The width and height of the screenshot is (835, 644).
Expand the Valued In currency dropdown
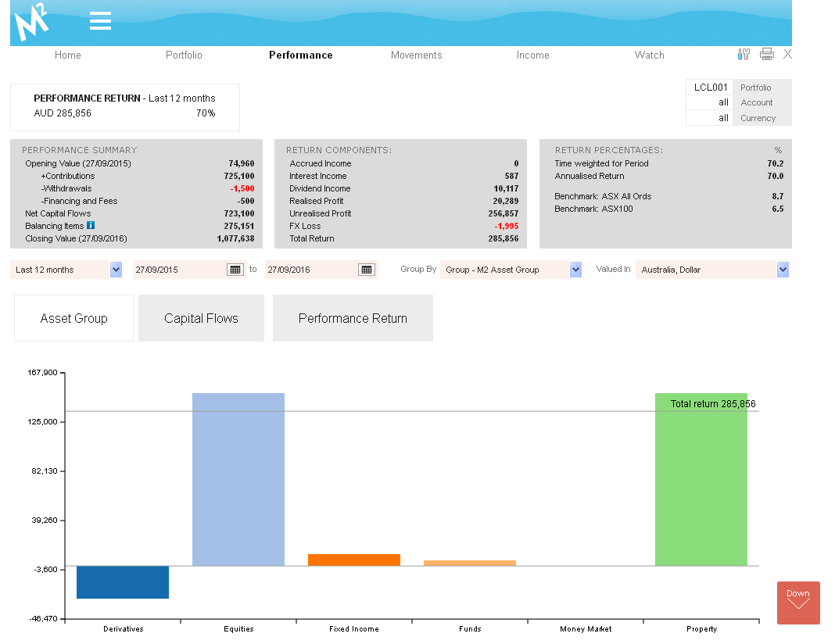pos(783,270)
